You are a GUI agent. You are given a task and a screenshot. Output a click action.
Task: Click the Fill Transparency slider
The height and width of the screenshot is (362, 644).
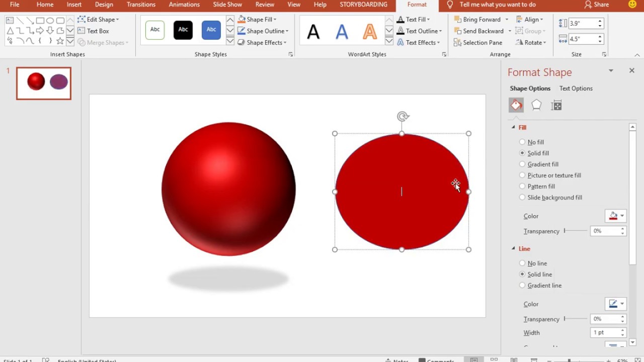tap(576, 231)
